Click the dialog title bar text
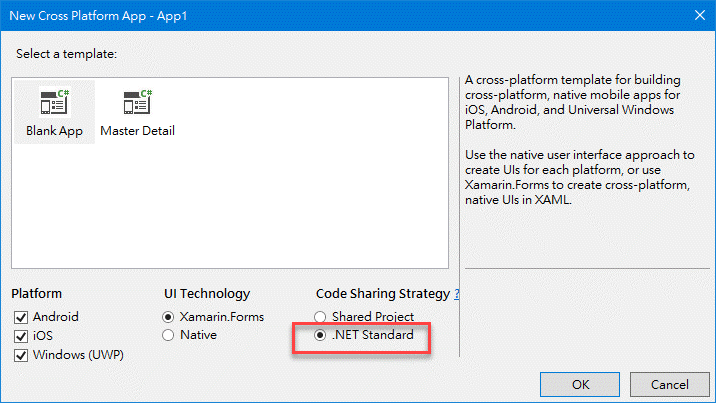 pos(98,16)
